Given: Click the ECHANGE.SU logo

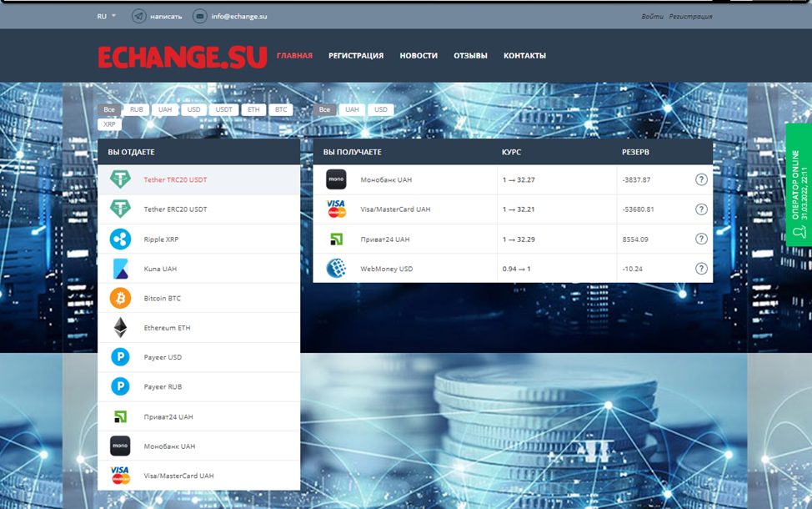Looking at the screenshot, I should click(183, 57).
